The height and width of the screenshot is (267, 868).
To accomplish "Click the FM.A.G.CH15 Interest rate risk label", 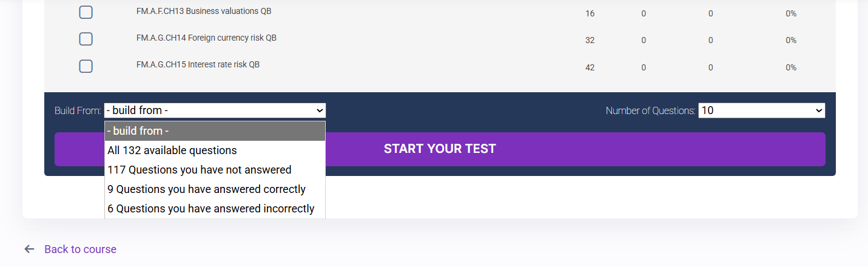I will [x=198, y=64].
